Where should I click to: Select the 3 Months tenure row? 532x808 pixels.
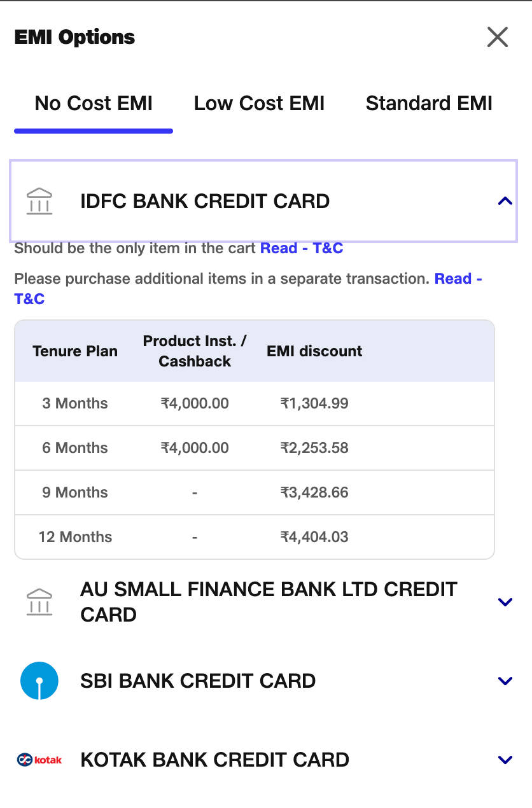pyautogui.click(x=75, y=403)
